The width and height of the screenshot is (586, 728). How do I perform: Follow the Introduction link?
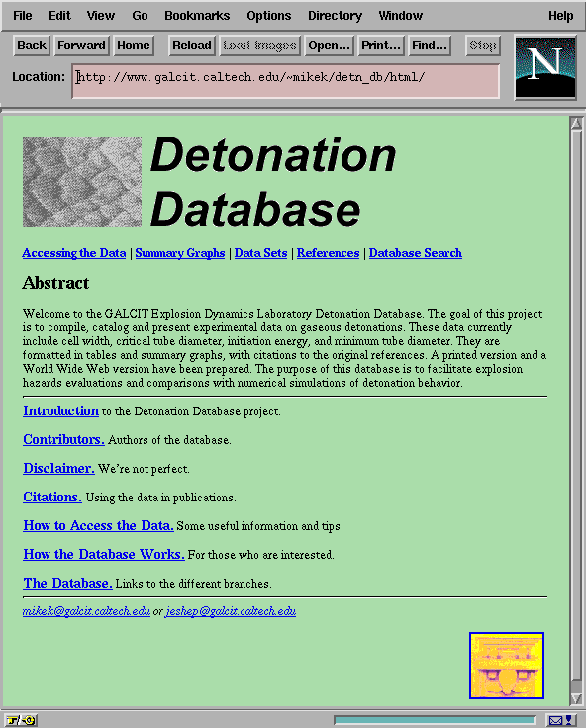click(x=61, y=410)
